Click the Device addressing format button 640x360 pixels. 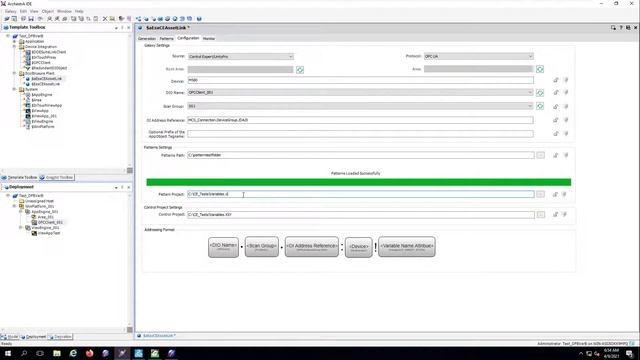[358, 247]
